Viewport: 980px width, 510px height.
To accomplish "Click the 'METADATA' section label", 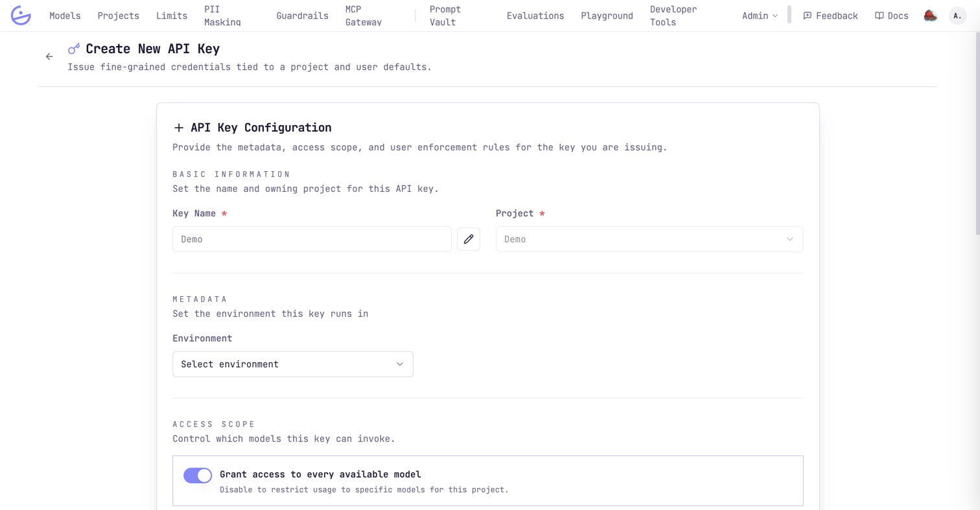I will (200, 299).
